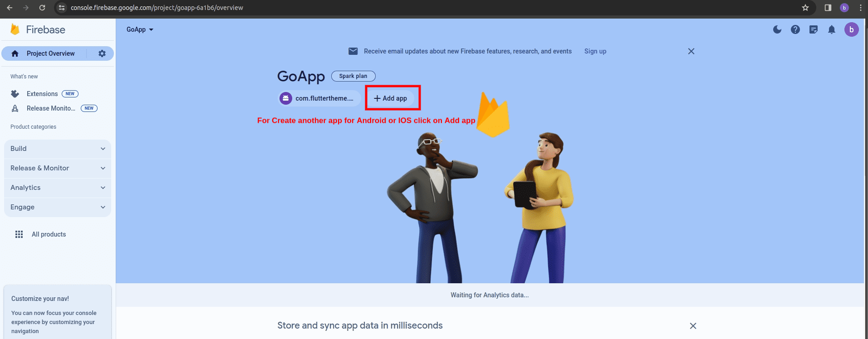Expand the Build category

point(58,149)
